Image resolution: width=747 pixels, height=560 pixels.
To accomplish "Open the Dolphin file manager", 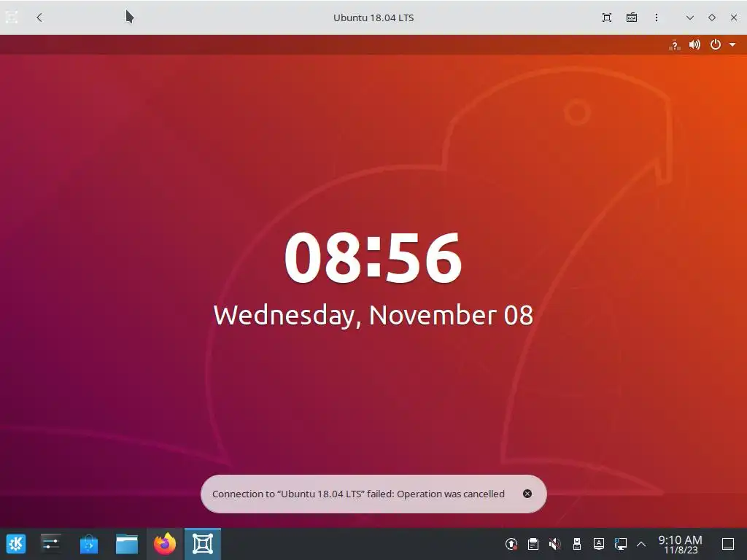I will click(127, 544).
